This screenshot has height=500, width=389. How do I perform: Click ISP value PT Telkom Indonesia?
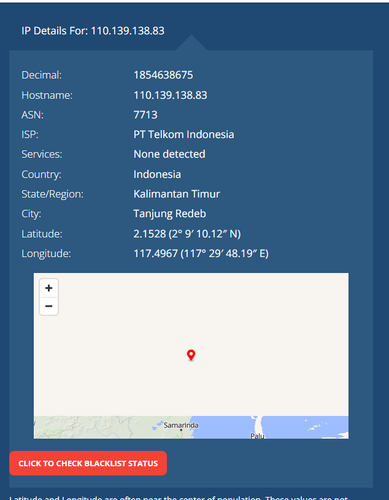tap(184, 135)
